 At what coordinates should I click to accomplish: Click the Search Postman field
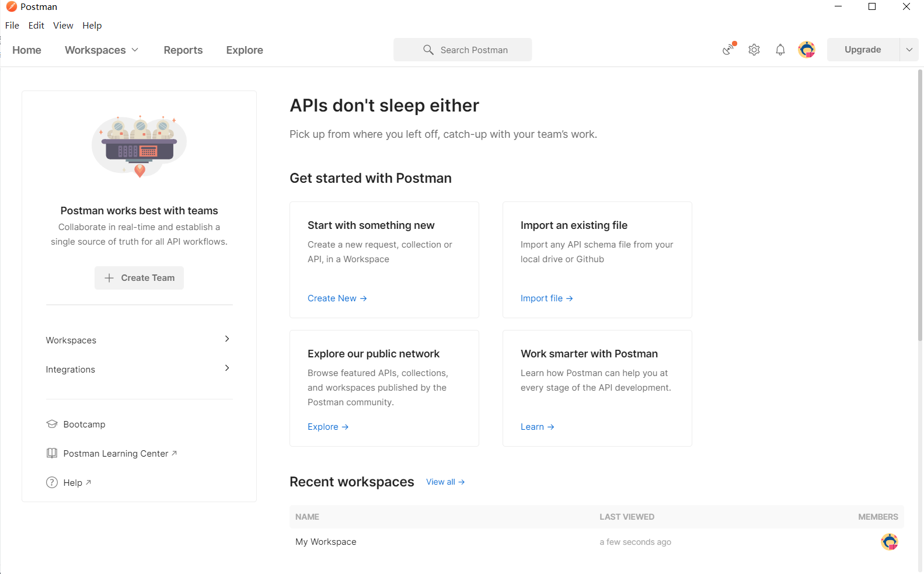coord(462,50)
